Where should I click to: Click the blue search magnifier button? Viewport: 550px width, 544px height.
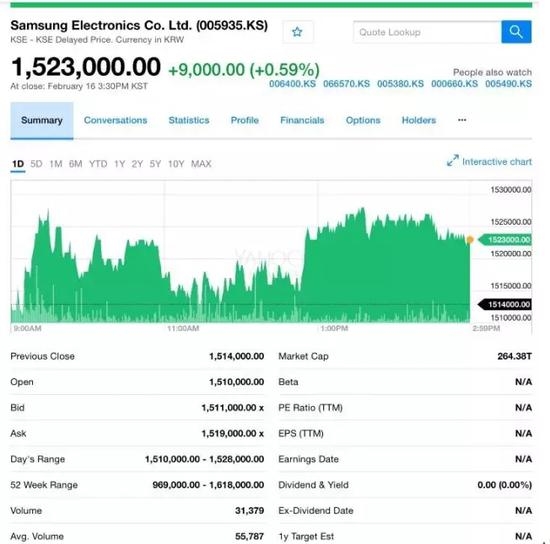tap(516, 32)
